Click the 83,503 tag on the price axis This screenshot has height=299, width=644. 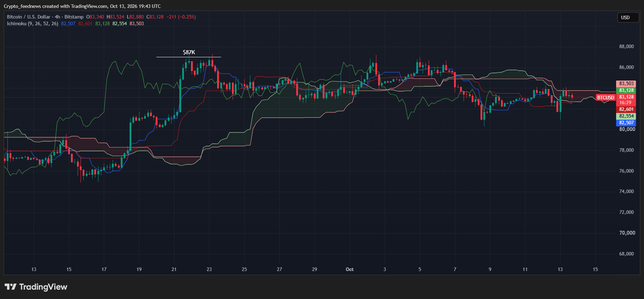point(625,84)
